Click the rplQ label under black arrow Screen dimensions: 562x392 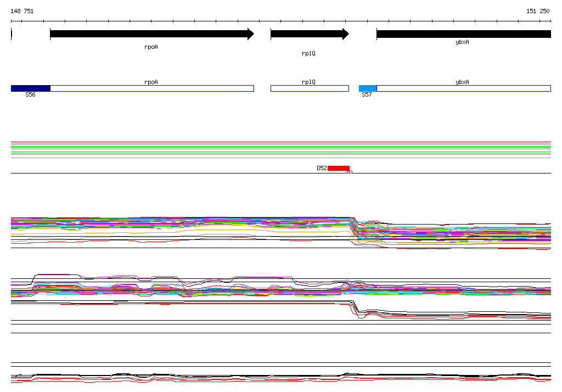point(308,53)
